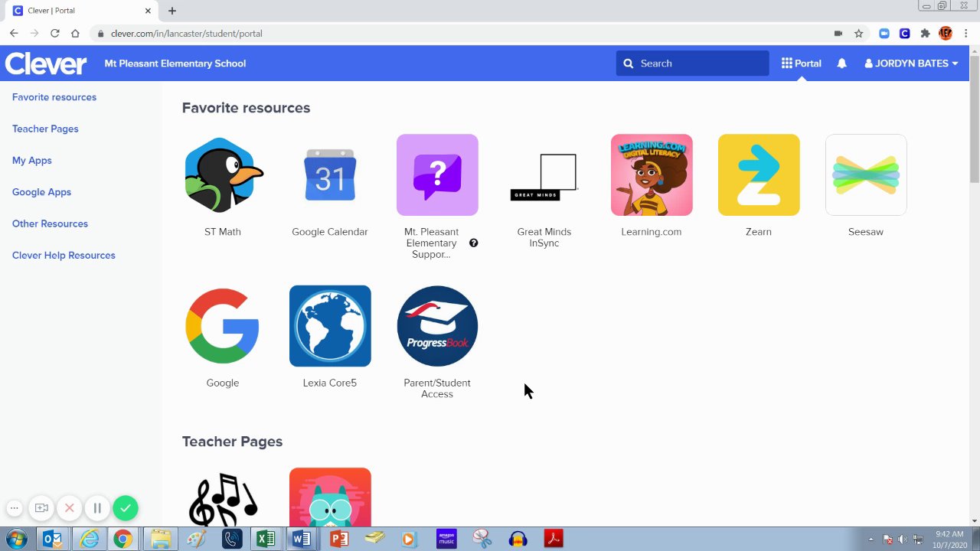Open Chrome extensions puzzle icon
The height and width of the screenshot is (551, 980).
925,34
